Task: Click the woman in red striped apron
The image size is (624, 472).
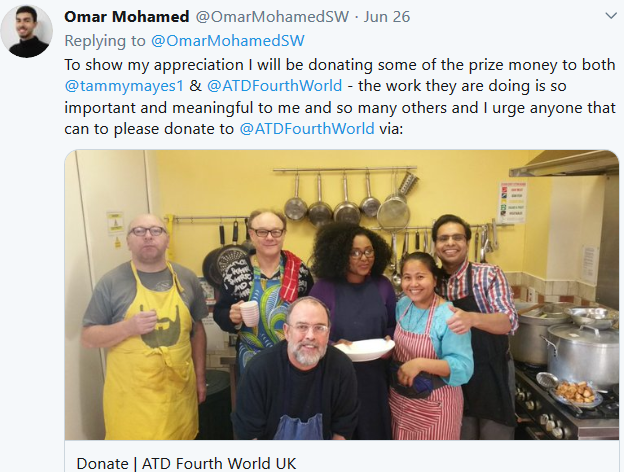Action: (431, 345)
